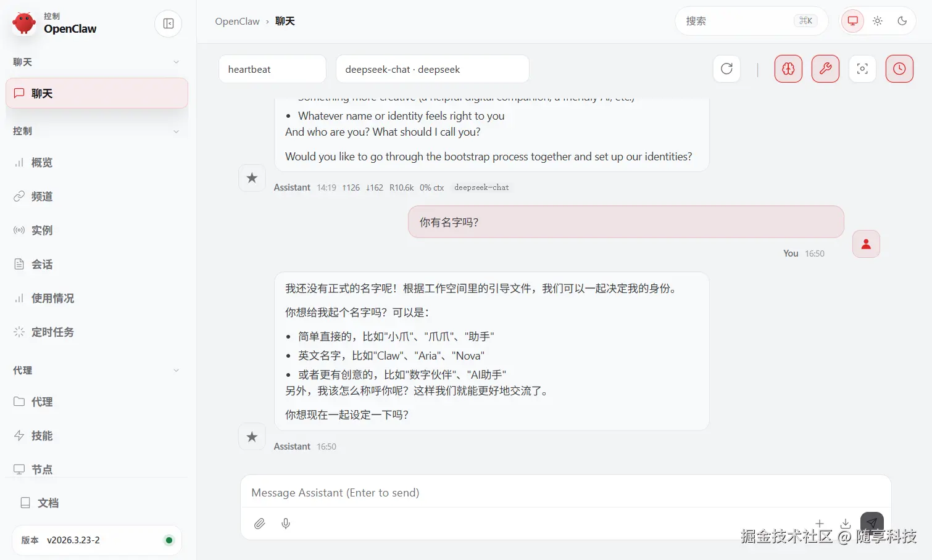Image resolution: width=932 pixels, height=560 pixels.
Task: Enable light mode with the sun toggle
Action: coord(878,20)
